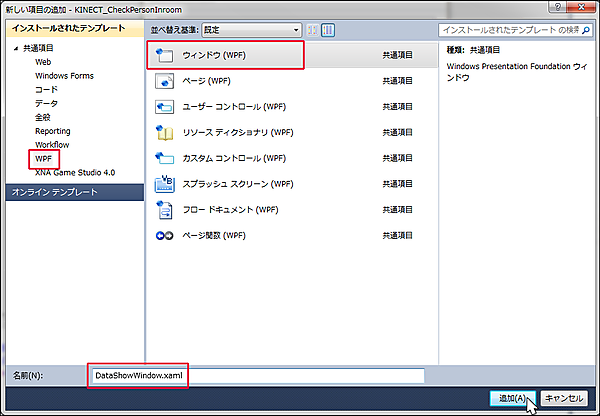Image resolution: width=600 pixels, height=416 pixels.
Task: Open the インストールされたテンプレート section header
Action: point(75,28)
